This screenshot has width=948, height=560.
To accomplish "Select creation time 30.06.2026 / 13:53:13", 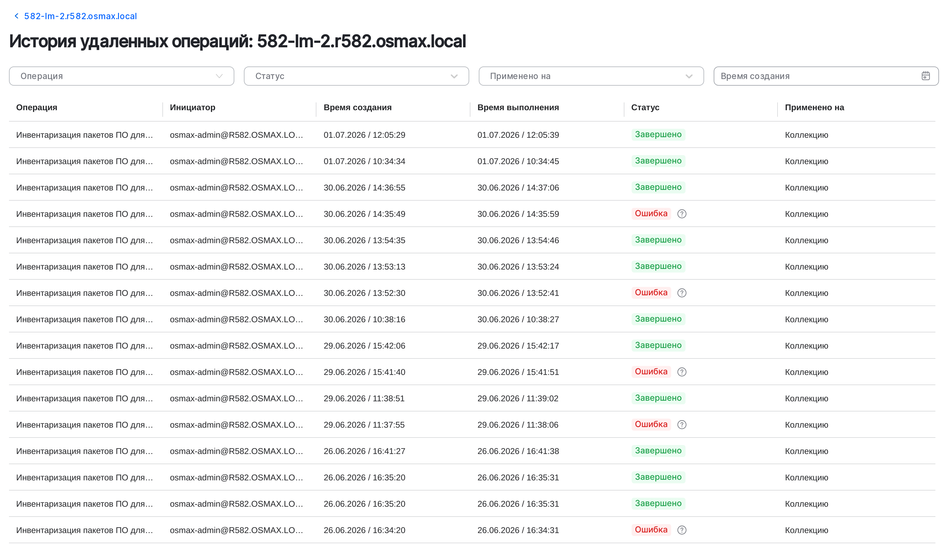I will pos(364,267).
